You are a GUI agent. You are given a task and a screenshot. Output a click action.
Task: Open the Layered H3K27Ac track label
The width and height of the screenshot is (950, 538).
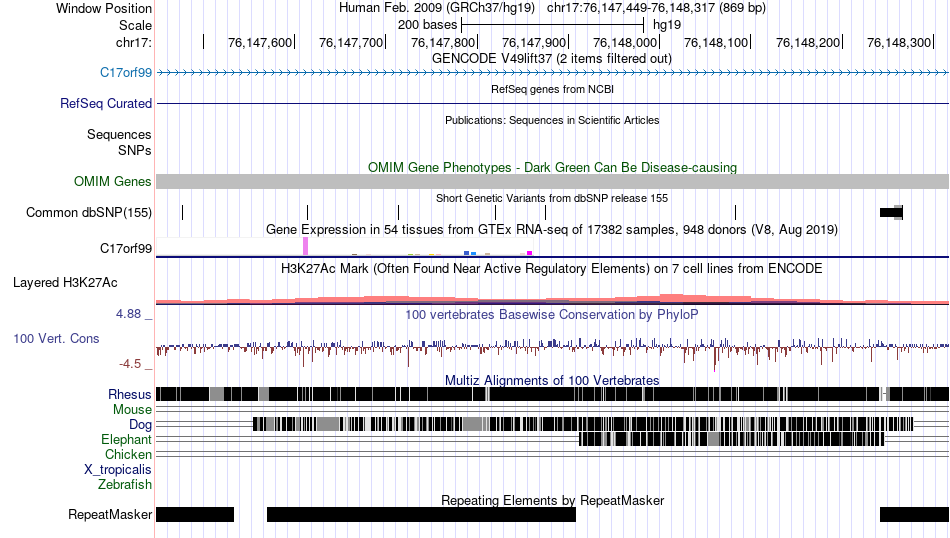coord(65,283)
